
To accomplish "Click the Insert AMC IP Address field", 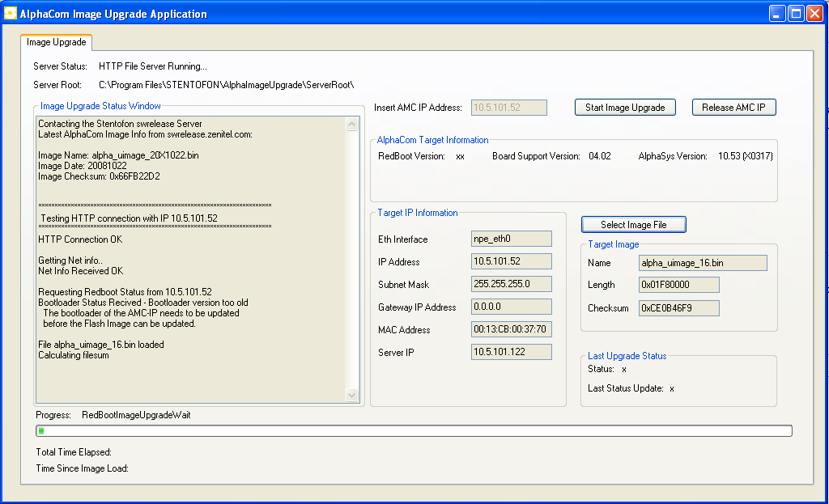I will click(x=509, y=108).
